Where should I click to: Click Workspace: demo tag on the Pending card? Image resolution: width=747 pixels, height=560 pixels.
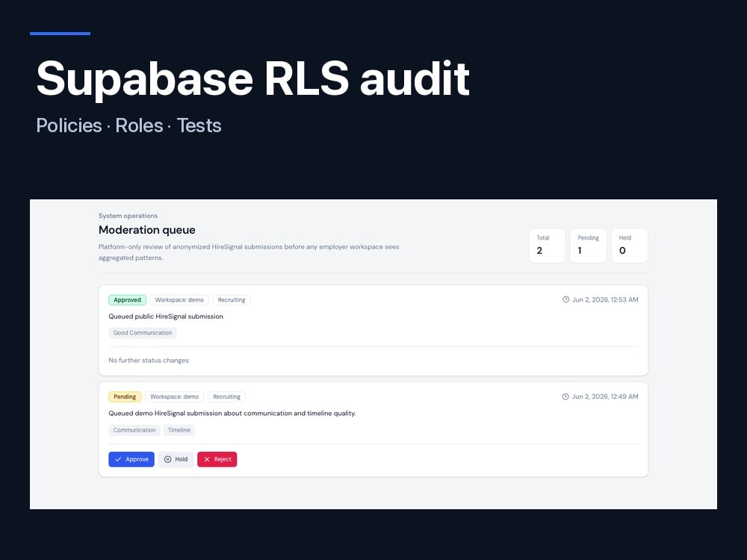[174, 396]
